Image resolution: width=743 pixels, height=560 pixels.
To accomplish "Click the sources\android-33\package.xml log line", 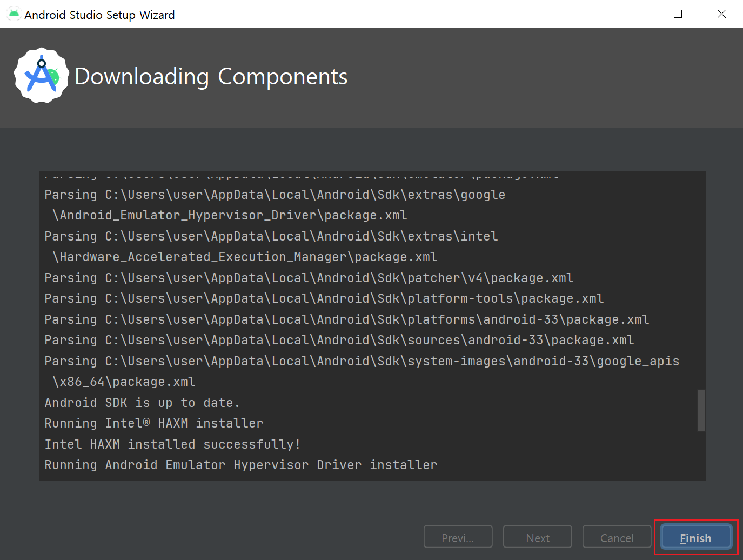I will [339, 340].
